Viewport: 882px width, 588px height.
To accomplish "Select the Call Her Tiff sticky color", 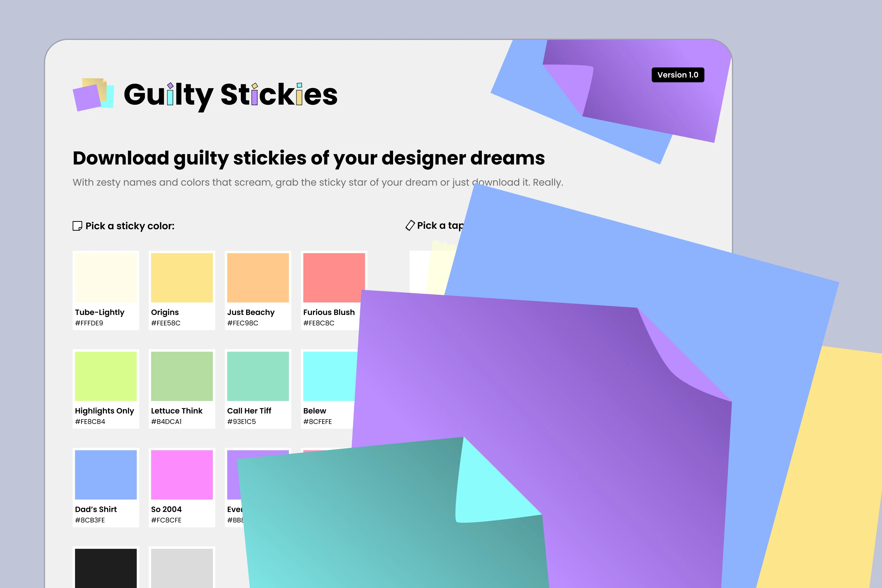I will (258, 376).
